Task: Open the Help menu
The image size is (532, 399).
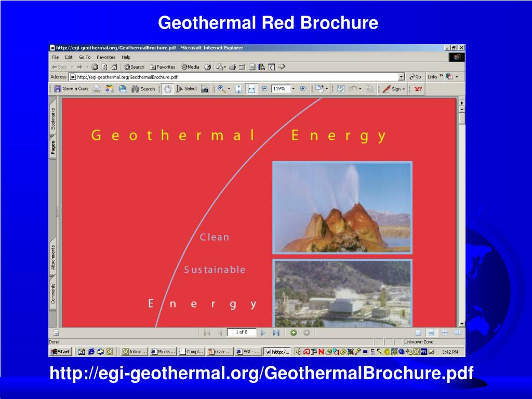Action: (126, 57)
